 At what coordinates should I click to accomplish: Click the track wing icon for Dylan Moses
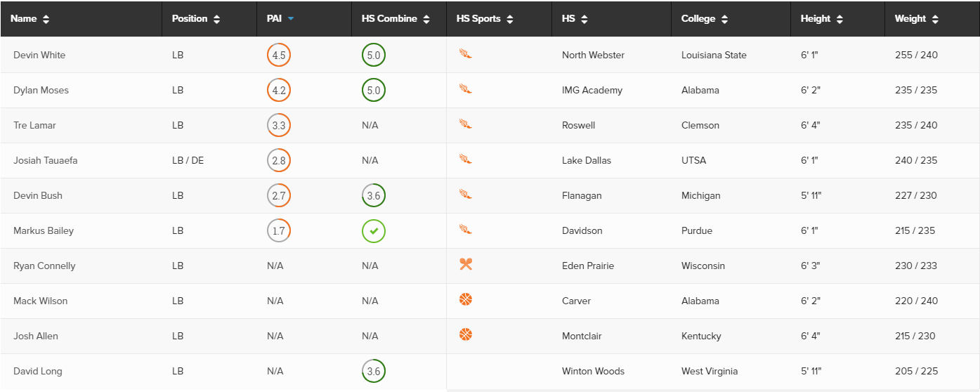pos(465,89)
